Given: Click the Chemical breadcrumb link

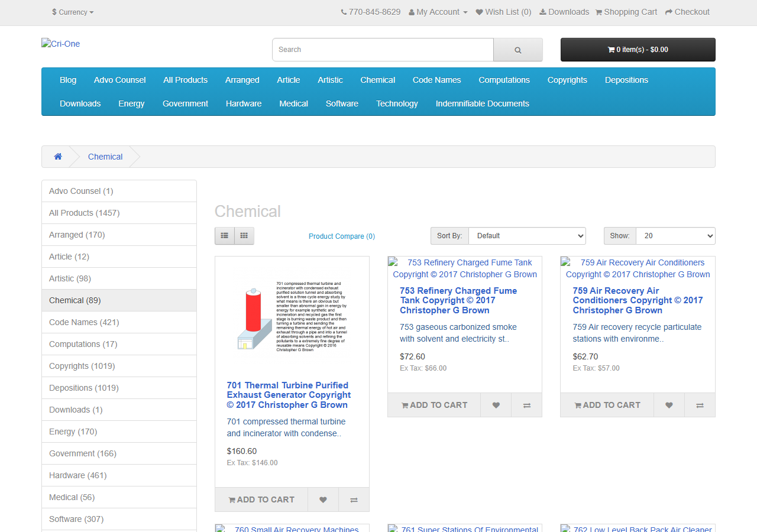Looking at the screenshot, I should 105,157.
